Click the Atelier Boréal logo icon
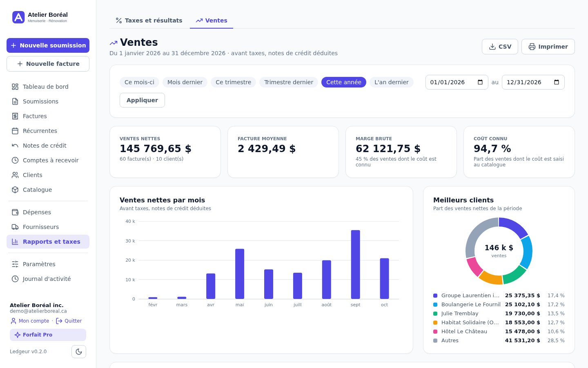The height and width of the screenshot is (368, 588). tap(18, 17)
